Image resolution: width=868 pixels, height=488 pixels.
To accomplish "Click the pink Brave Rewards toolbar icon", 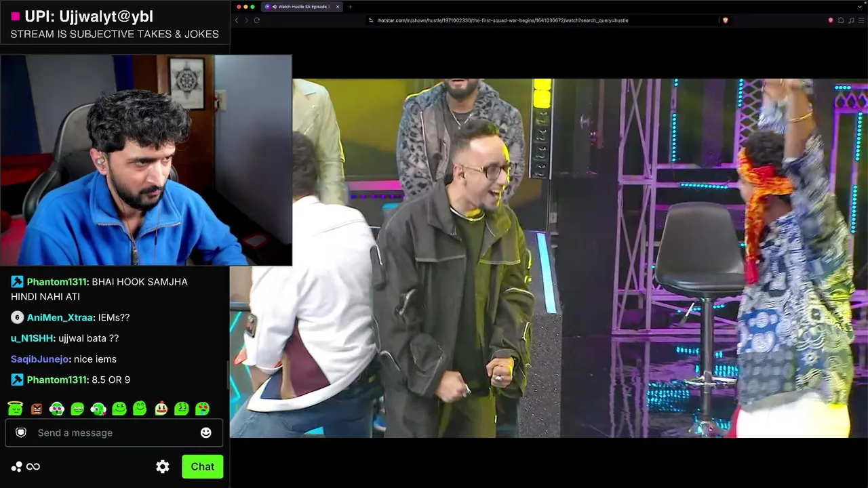I will [x=831, y=20].
